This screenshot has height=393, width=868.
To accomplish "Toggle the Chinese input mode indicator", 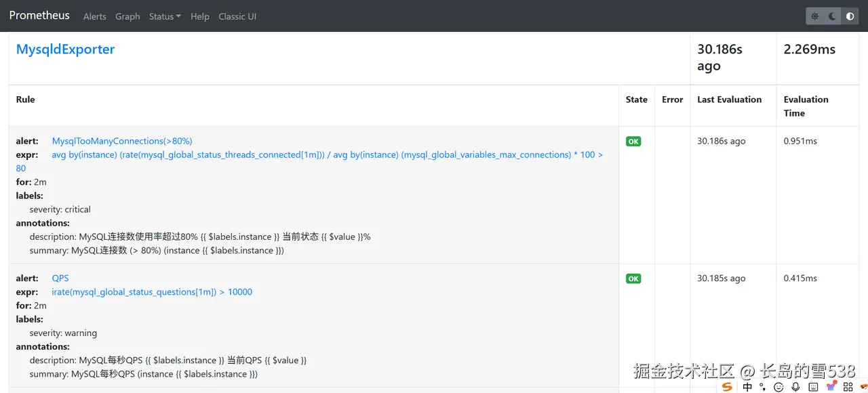I will [747, 387].
